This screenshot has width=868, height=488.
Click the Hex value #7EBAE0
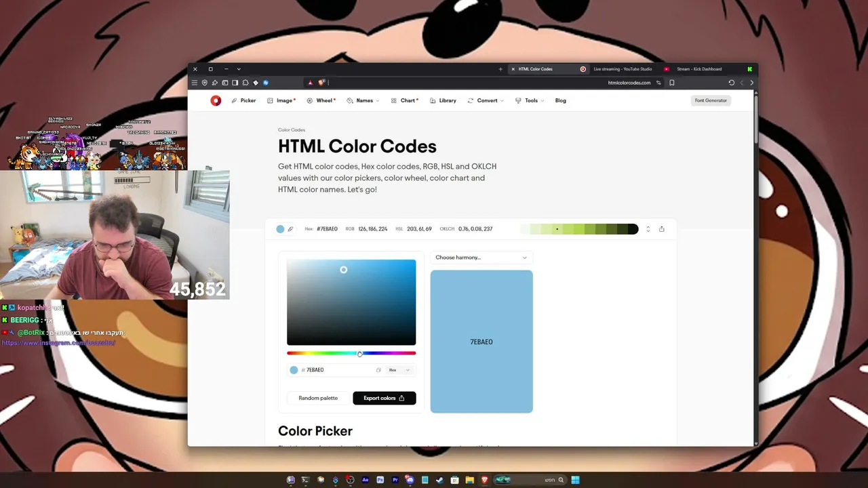(x=327, y=229)
